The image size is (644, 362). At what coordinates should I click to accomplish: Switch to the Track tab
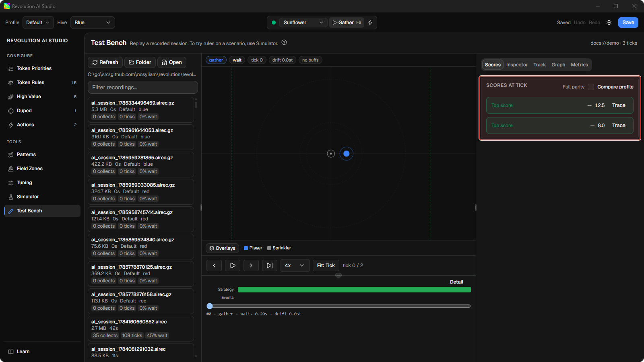coord(539,65)
